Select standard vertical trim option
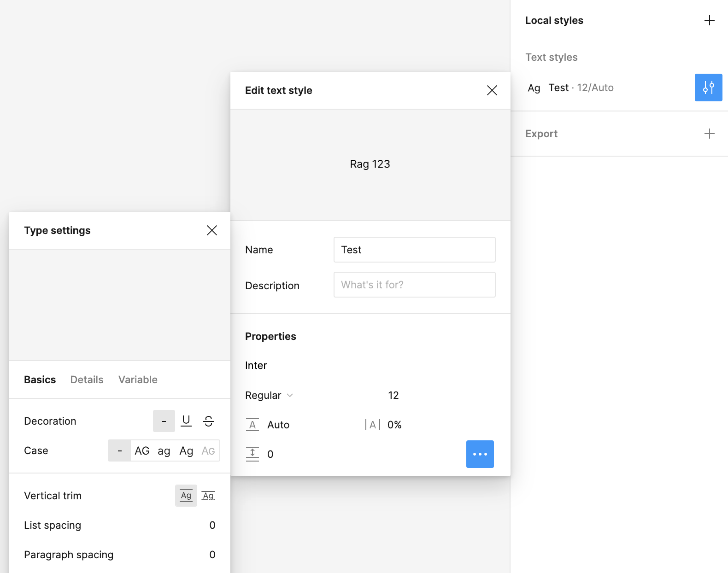 (186, 496)
